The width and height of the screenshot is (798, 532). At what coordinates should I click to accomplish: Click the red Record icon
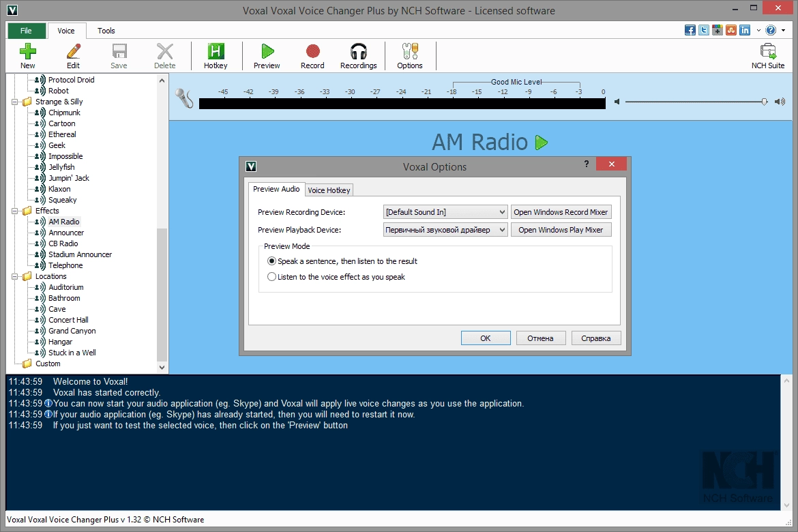[x=312, y=51]
